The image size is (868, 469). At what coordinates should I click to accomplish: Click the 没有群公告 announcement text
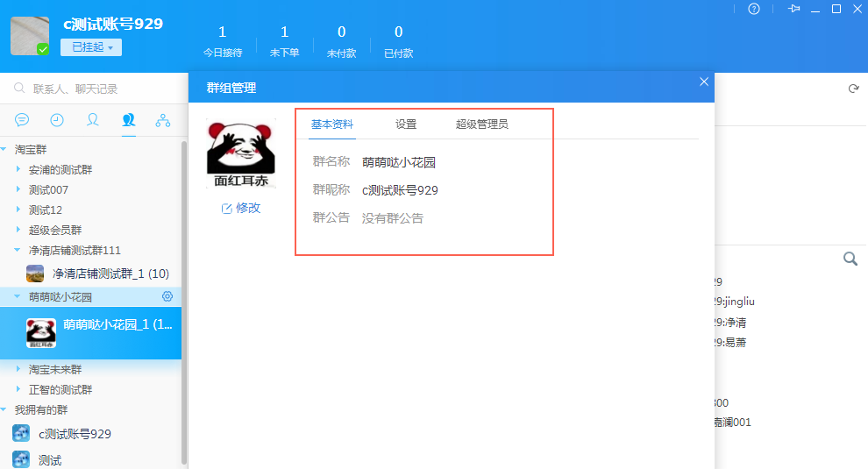tap(393, 218)
